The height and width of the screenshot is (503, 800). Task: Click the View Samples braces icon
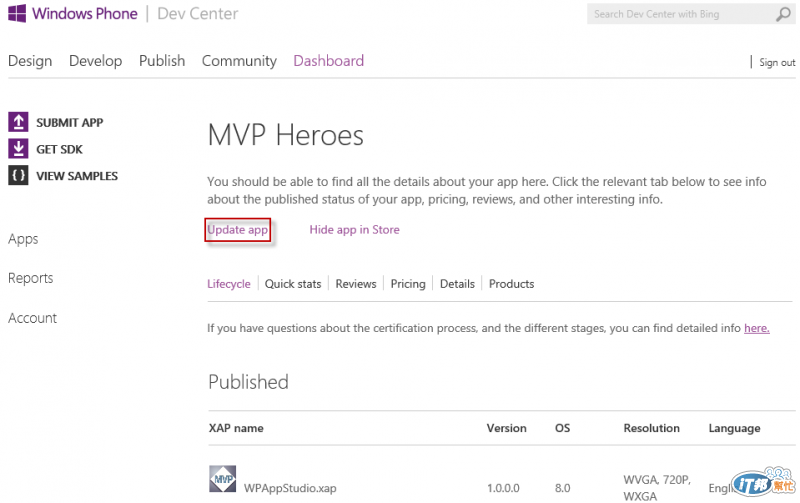click(18, 175)
